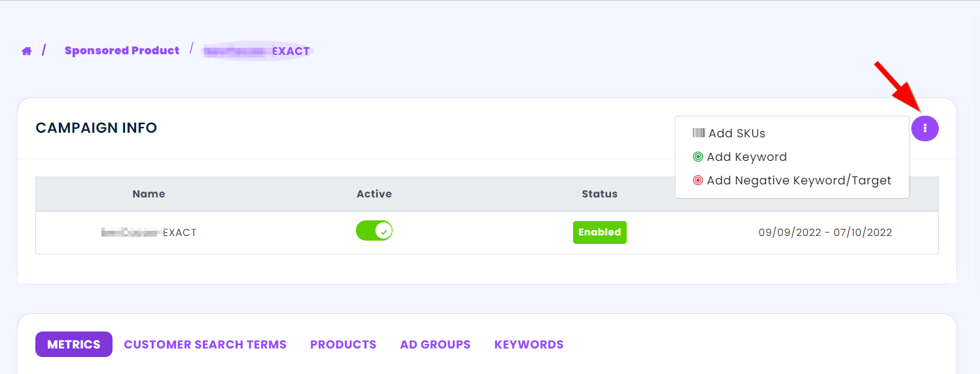Toggle the campaign Active switch off
Viewport: 980px width, 374px height.
(x=374, y=231)
